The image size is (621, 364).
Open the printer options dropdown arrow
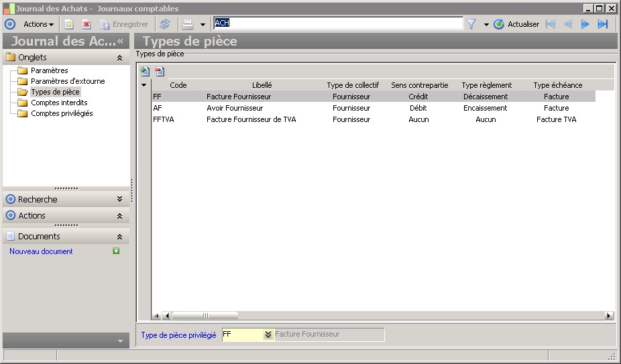pyautogui.click(x=203, y=25)
